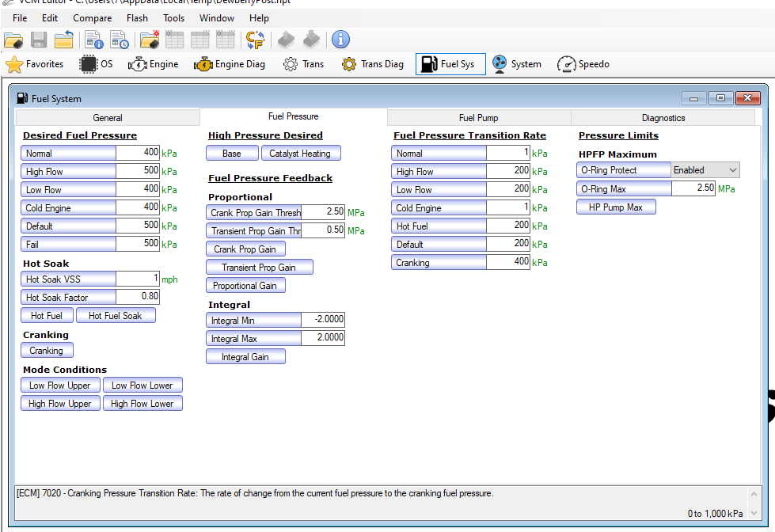This screenshot has width=775, height=532.
Task: Open the Compare menu
Action: 92,18
